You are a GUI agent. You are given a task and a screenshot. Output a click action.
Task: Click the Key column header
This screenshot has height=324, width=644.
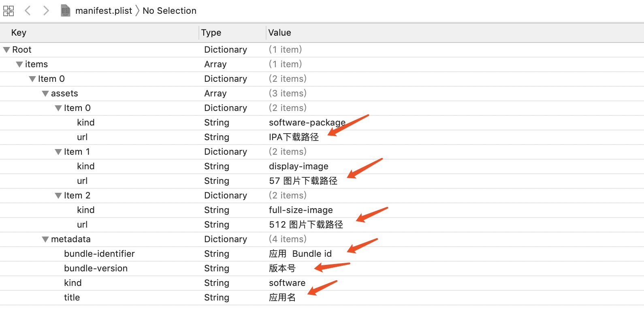tap(19, 33)
